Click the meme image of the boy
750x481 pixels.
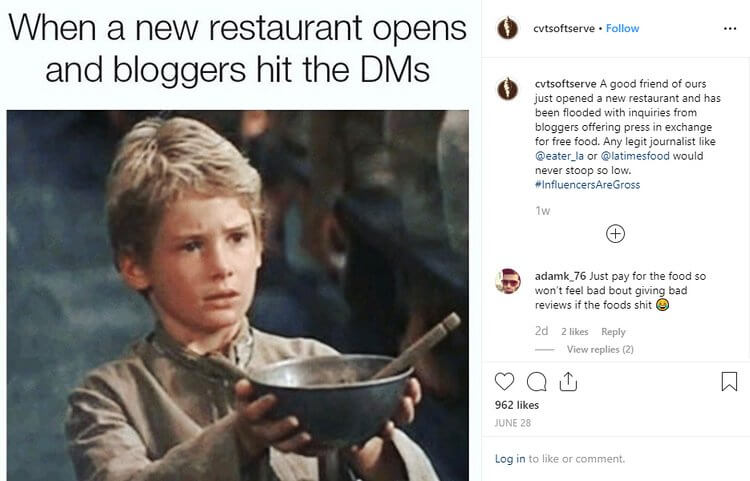(238, 295)
